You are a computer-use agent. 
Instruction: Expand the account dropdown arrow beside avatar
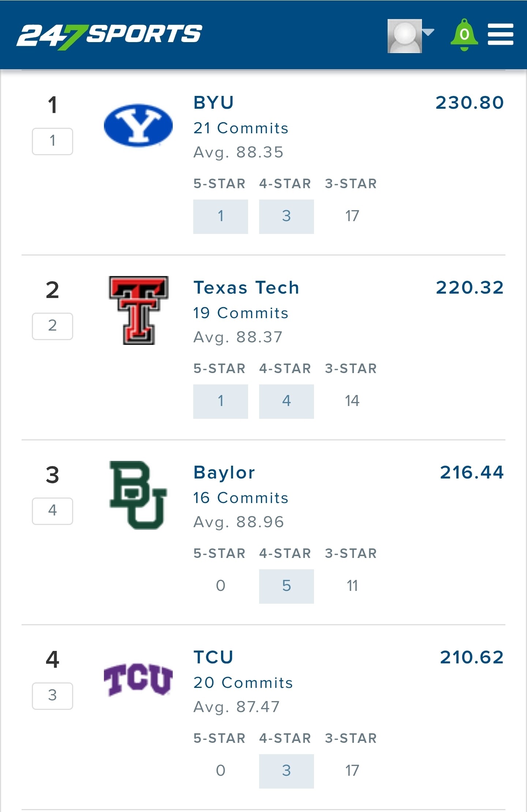[x=428, y=32]
